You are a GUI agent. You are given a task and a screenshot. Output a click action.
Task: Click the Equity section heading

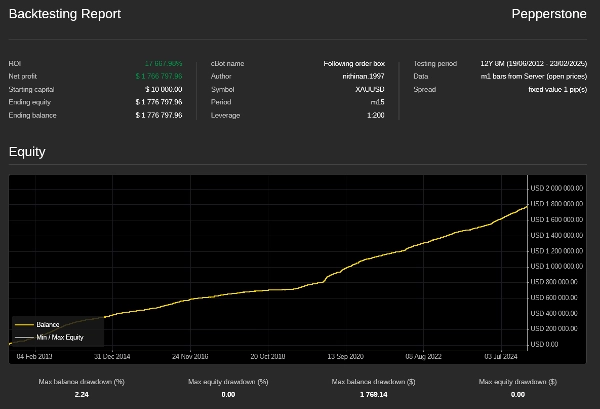27,152
